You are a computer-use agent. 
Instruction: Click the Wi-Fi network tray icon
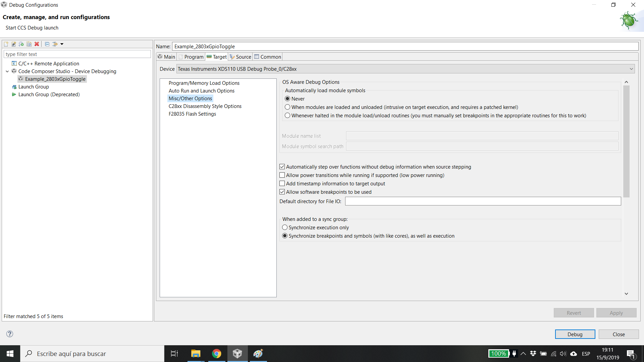pos(554,354)
